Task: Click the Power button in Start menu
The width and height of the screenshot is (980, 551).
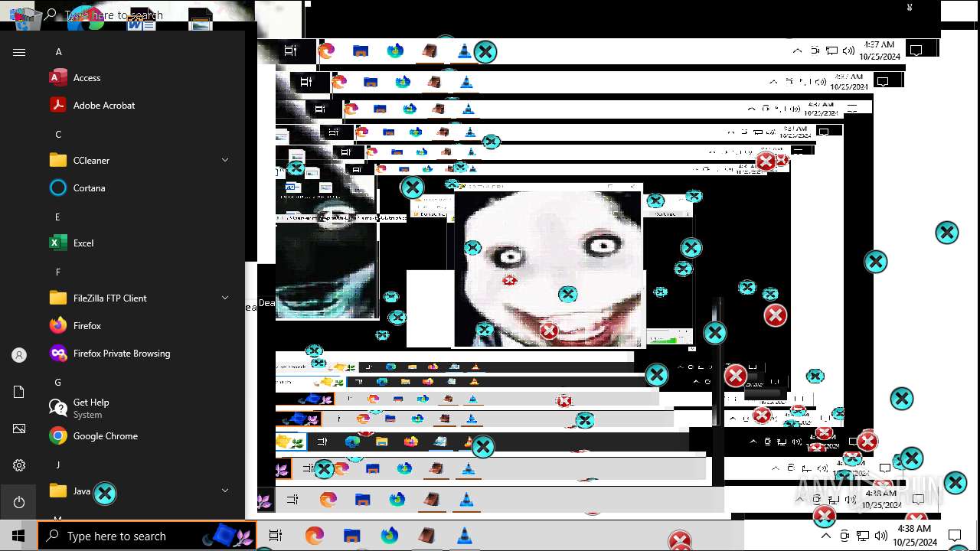Action: click(19, 502)
